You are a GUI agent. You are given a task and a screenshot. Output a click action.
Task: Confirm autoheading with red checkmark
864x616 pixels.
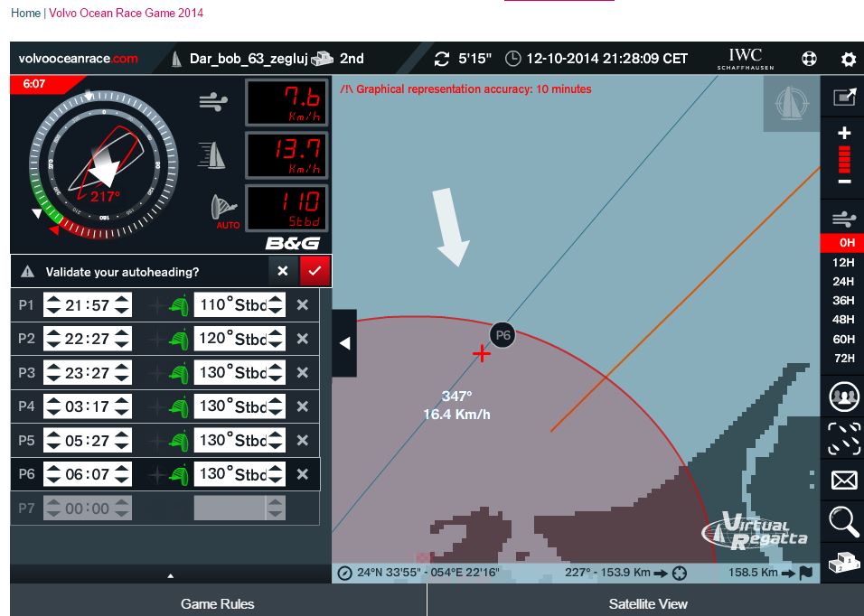click(x=315, y=271)
